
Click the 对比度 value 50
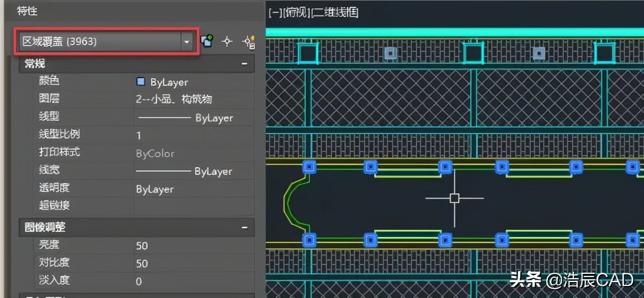click(142, 263)
